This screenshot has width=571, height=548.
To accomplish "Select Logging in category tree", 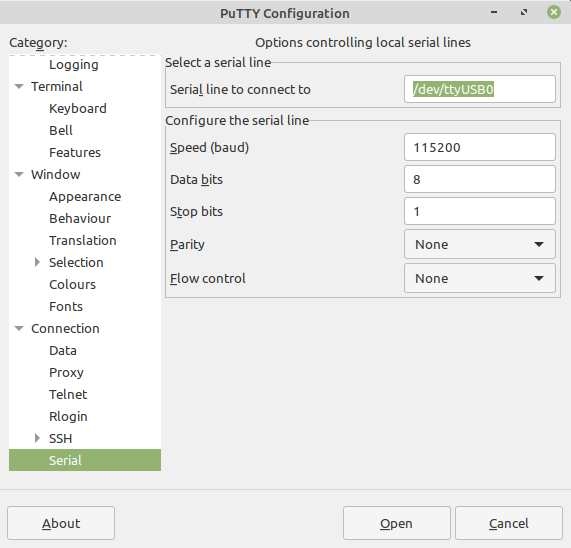I will point(74,64).
